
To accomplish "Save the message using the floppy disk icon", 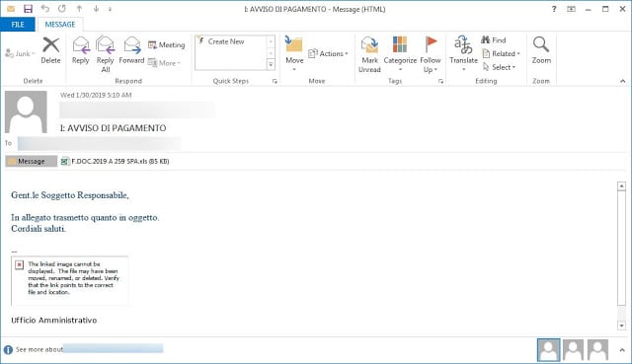I will coord(28,9).
